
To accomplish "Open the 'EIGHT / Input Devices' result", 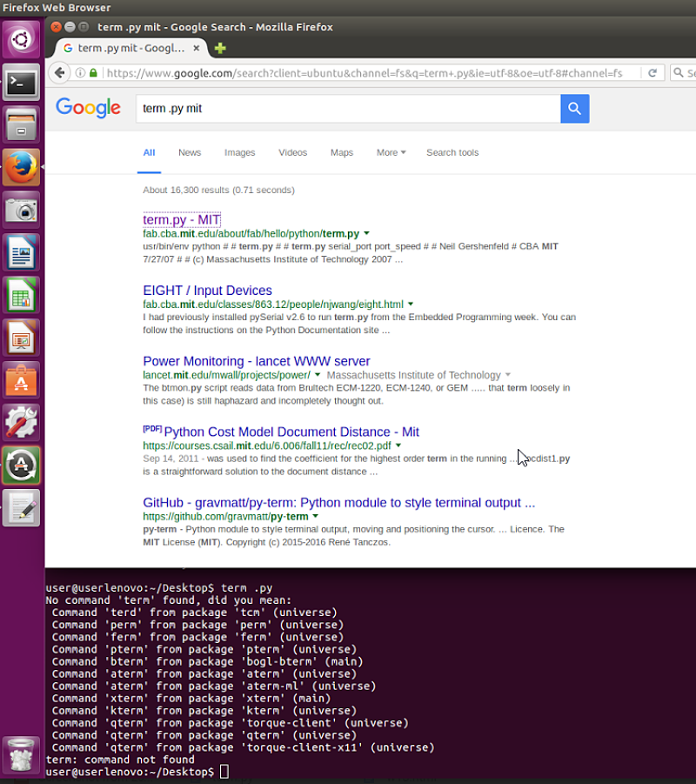I will click(x=208, y=291).
